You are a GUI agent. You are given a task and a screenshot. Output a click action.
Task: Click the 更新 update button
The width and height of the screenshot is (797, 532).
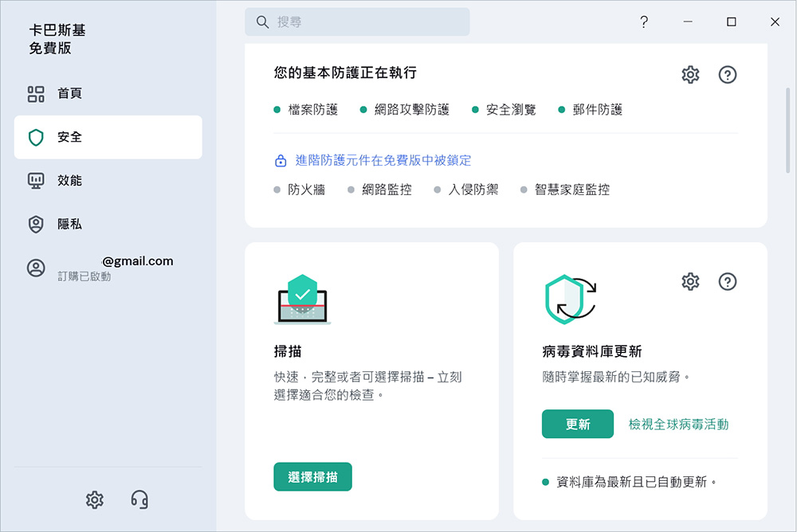pyautogui.click(x=577, y=424)
